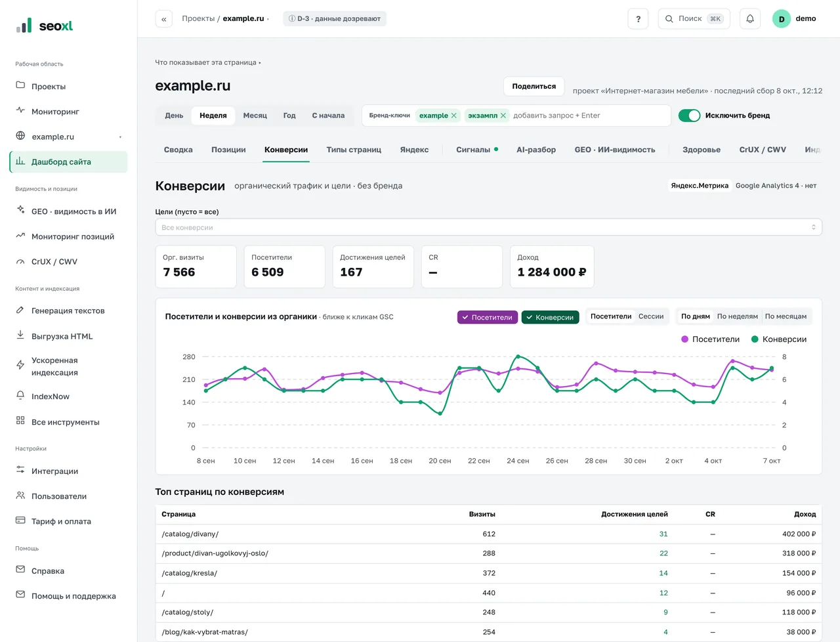Open example.ru breadcrumb project dropdown
The width and height of the screenshot is (840, 642).
point(246,18)
